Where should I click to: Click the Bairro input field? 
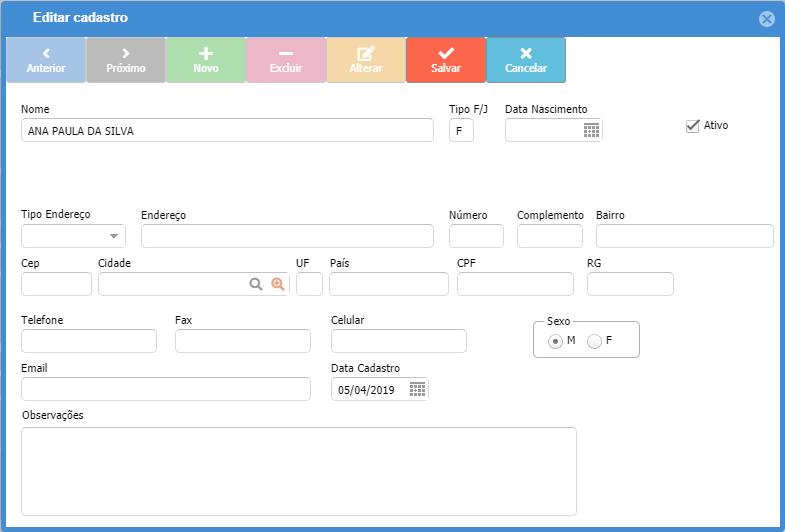[x=685, y=236]
